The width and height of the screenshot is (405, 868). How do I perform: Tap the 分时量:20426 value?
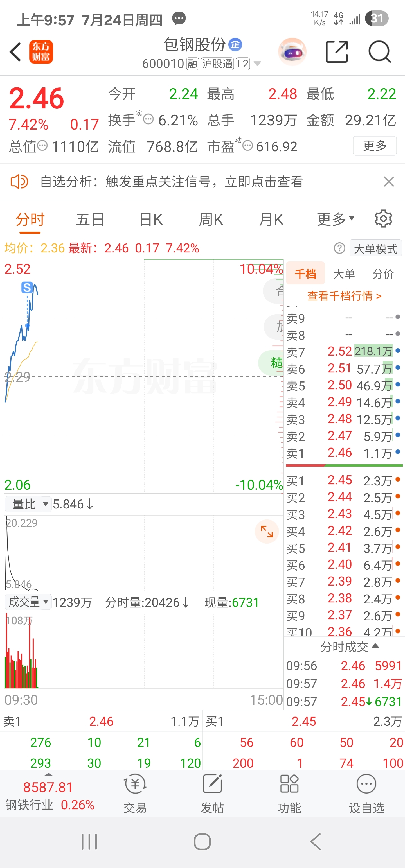tap(147, 602)
